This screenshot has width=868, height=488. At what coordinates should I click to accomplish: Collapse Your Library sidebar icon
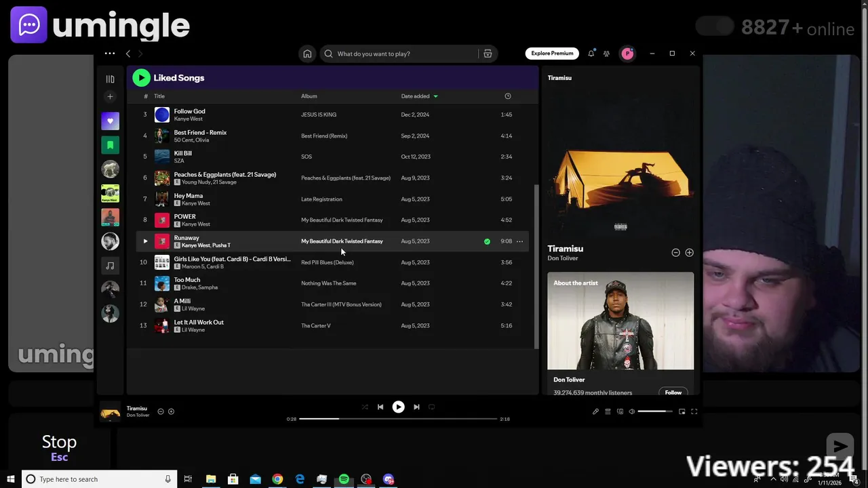coord(110,79)
